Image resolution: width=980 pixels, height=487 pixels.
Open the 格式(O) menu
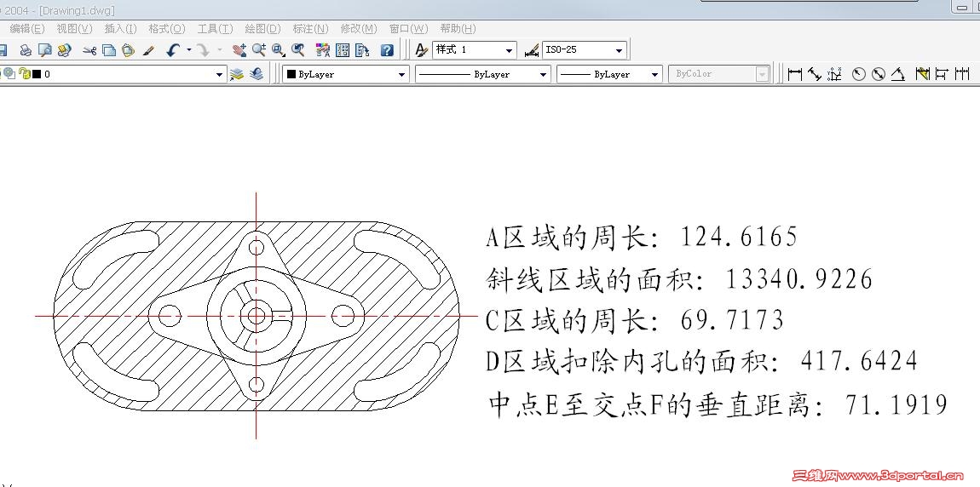[167, 29]
